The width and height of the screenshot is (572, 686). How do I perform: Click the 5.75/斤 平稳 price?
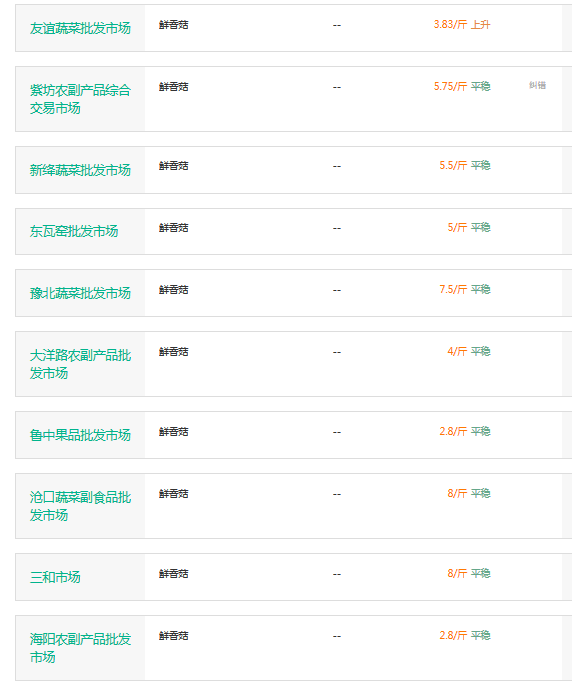[462, 87]
